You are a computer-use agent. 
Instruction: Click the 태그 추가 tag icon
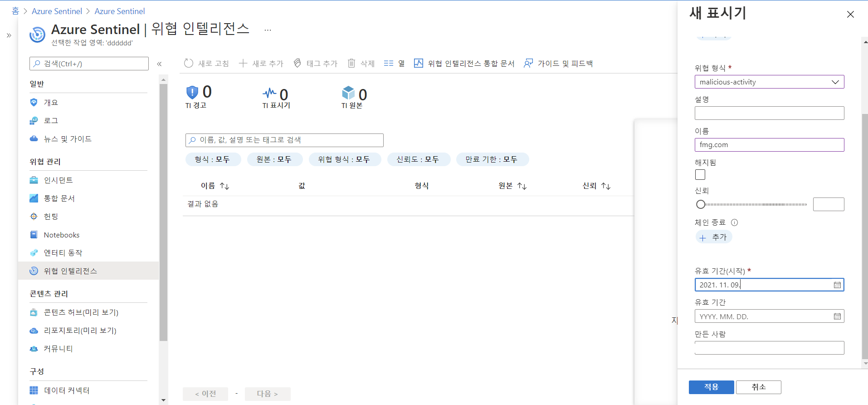click(297, 64)
